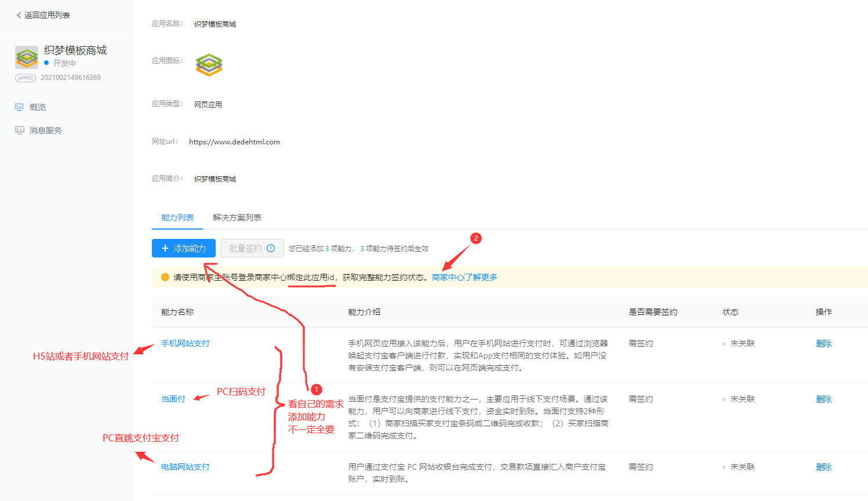This screenshot has width=868, height=501.
Task: Click the 批量签约 button
Action: pyautogui.click(x=246, y=248)
